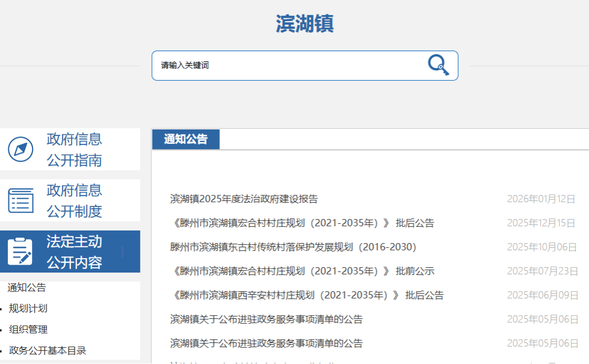Click the compass icon for 政府信息公开指南
This screenshot has width=589, height=364.
tap(20, 149)
